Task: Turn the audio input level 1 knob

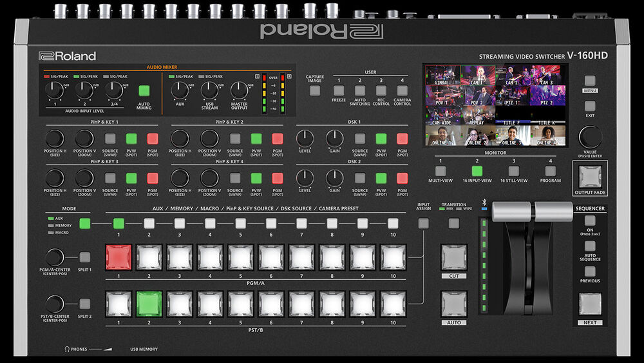Action: pos(54,90)
